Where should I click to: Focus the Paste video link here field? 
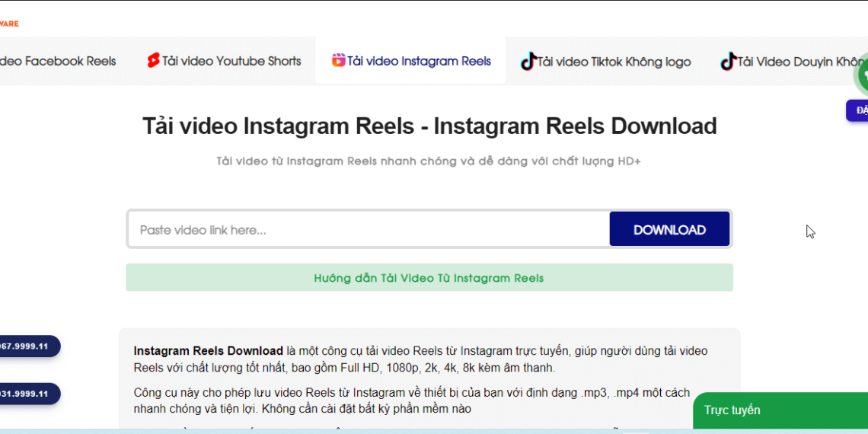[x=369, y=229]
